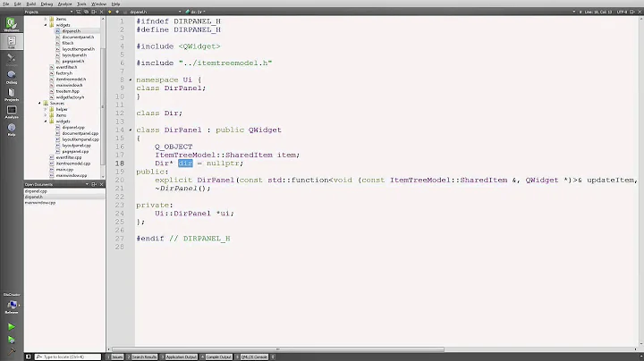The height and width of the screenshot is (361, 644).
Task: Toggle the left sidebar visibility
Action: click(29, 357)
